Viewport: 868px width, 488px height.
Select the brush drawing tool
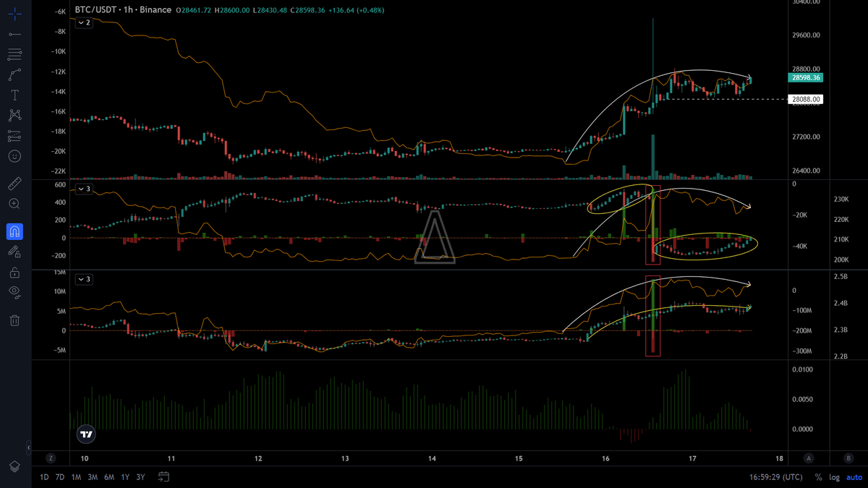tap(14, 74)
